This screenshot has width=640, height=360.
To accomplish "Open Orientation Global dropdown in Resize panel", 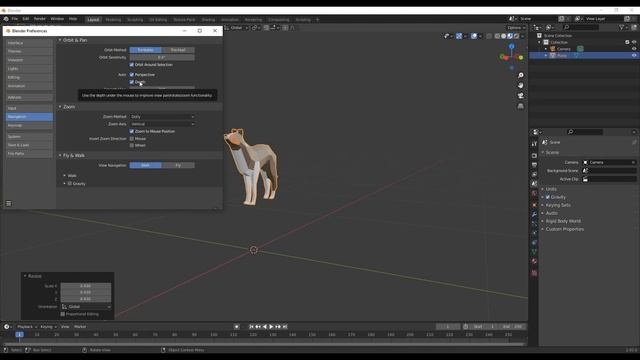I will coord(86,307).
